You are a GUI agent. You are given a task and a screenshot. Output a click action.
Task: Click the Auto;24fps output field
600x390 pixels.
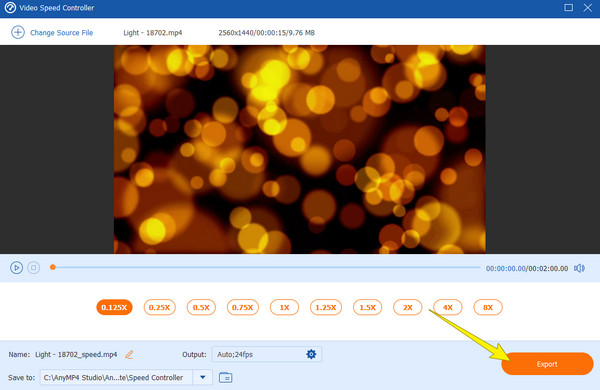pyautogui.click(x=267, y=354)
